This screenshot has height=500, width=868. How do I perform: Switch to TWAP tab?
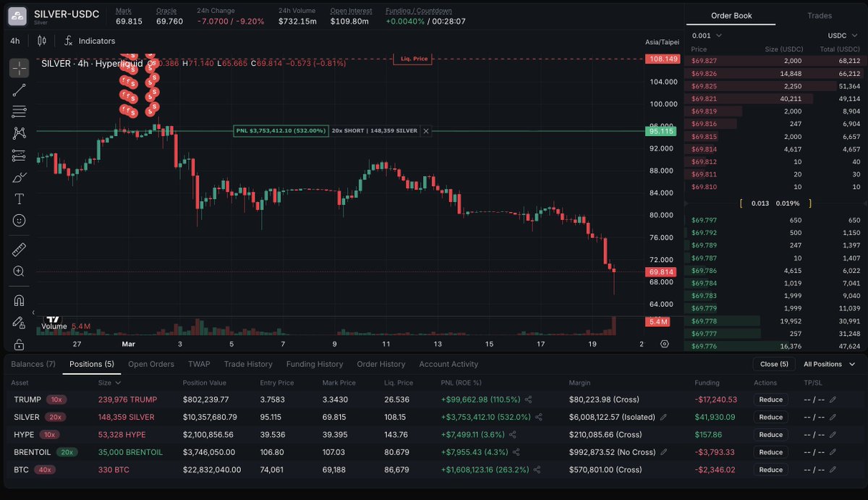click(x=199, y=364)
